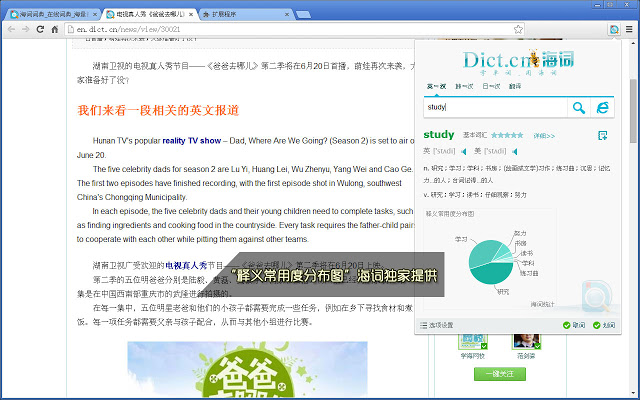Click the Dict.cn extension icon in toolbar
The width and height of the screenshot is (640, 400).
614,29
